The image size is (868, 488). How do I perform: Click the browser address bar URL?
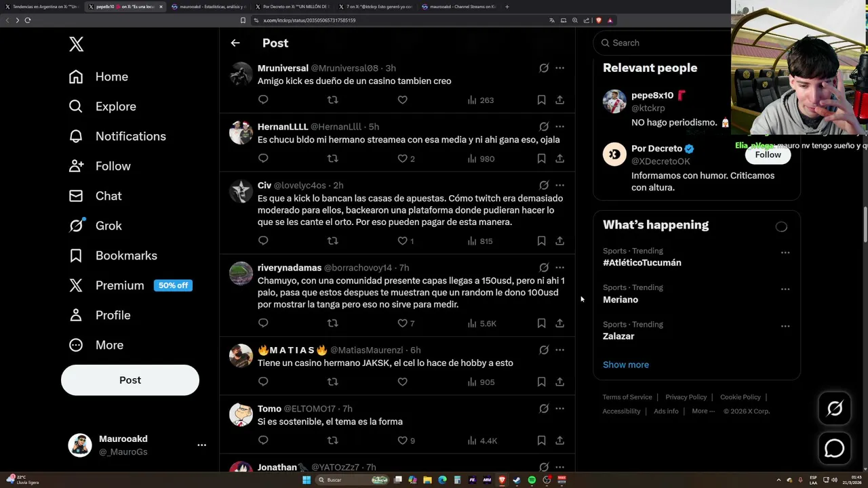309,20
